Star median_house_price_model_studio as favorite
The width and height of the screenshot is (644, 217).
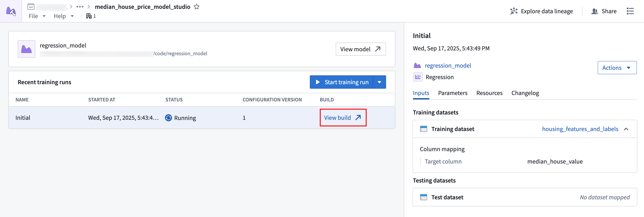(x=197, y=7)
